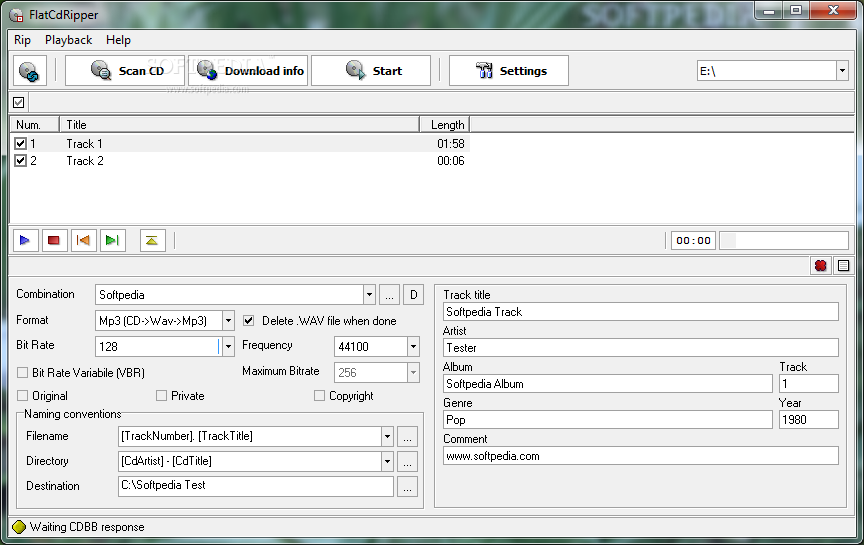Viewport: 864px width, 545px height.
Task: Click the D button next to Combination
Action: coord(413,295)
